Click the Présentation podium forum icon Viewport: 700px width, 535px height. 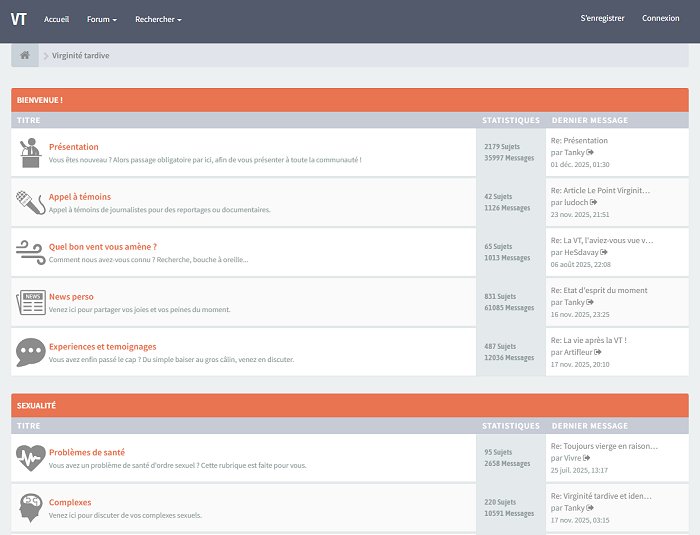click(x=30, y=152)
